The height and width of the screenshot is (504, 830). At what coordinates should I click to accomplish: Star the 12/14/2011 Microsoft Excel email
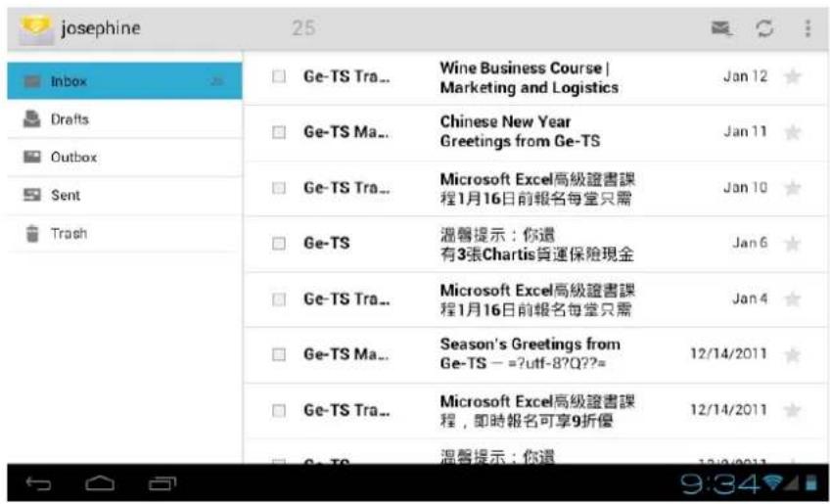coord(793,411)
